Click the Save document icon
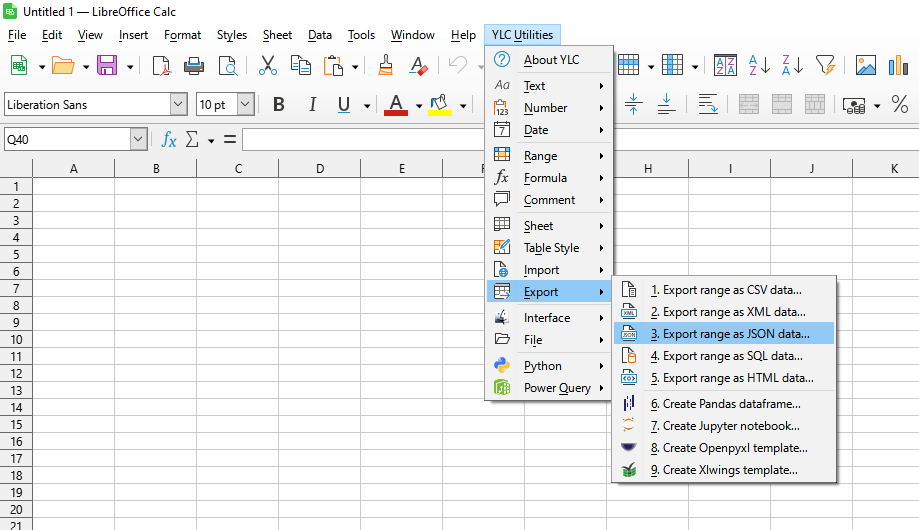Image resolution: width=919 pixels, height=530 pixels. click(x=106, y=66)
